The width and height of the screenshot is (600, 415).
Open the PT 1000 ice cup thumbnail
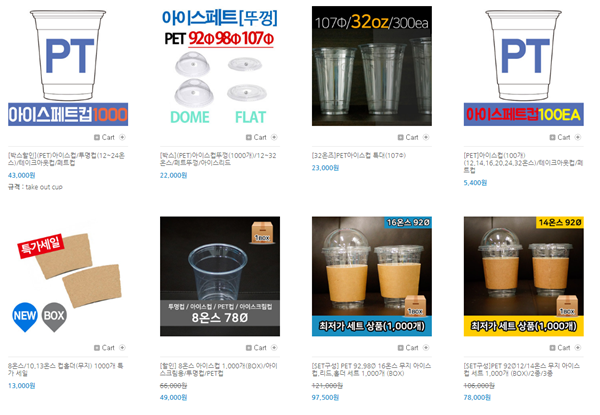(68, 66)
